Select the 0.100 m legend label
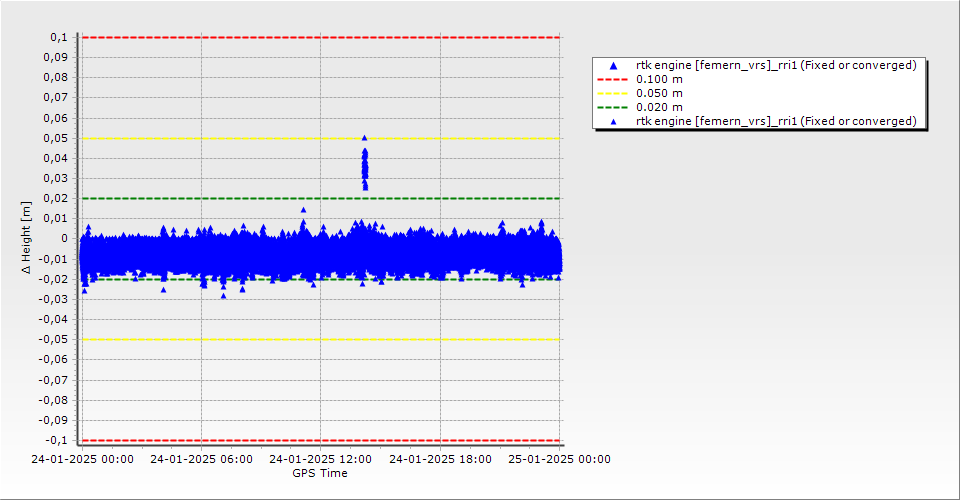 click(659, 80)
